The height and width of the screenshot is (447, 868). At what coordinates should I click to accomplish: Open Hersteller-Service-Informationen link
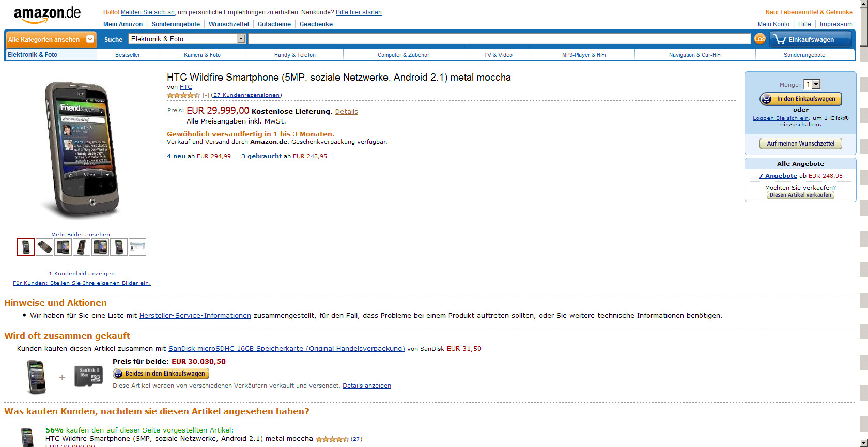coord(195,316)
